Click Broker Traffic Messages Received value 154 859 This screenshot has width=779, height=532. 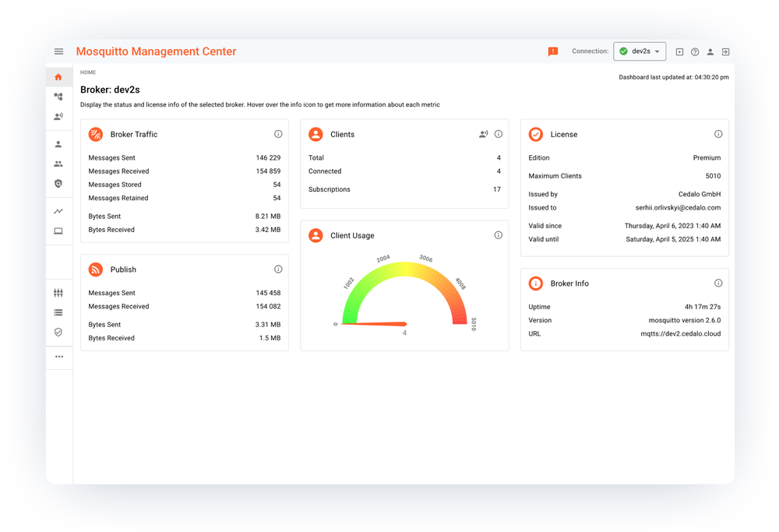pos(268,171)
